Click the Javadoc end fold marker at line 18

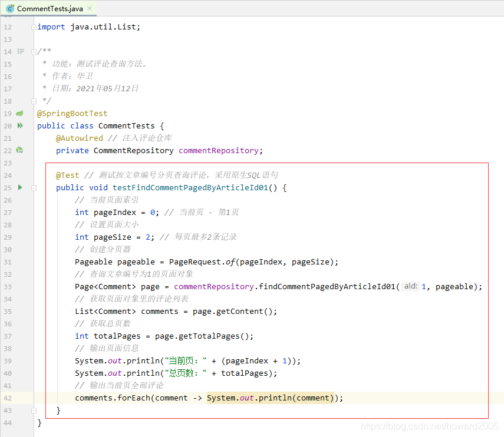(34, 101)
